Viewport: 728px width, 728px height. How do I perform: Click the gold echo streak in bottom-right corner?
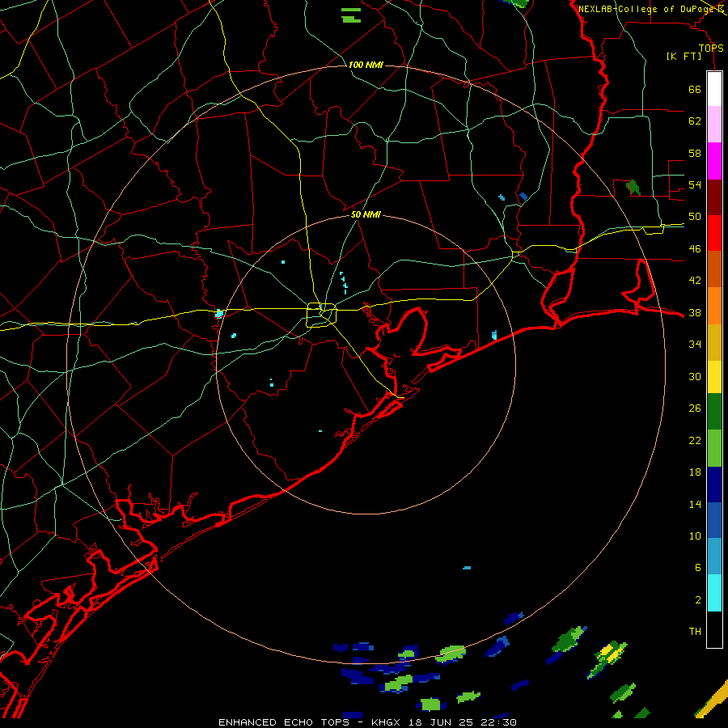coord(711,700)
